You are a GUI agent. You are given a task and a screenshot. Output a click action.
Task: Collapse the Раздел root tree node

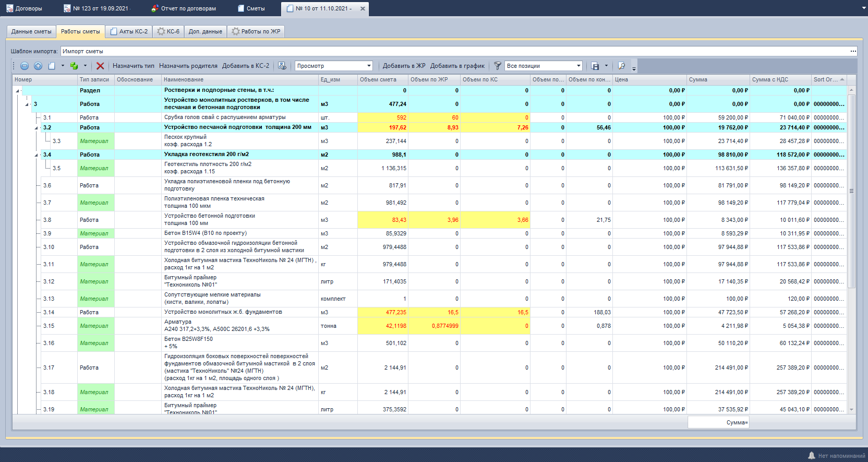pyautogui.click(x=17, y=91)
